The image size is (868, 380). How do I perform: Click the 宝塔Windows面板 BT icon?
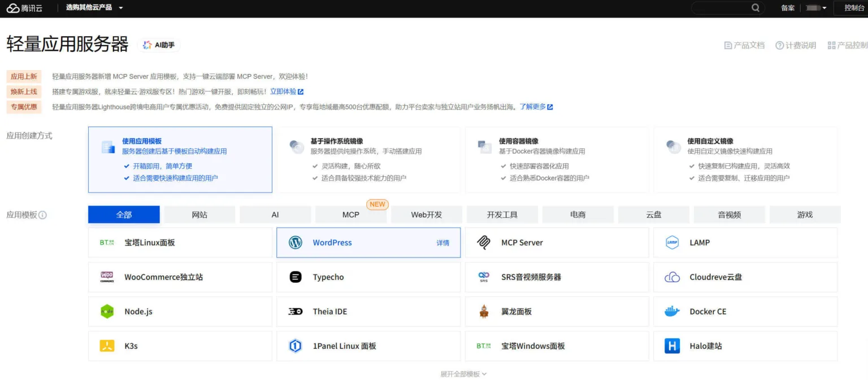(x=484, y=346)
